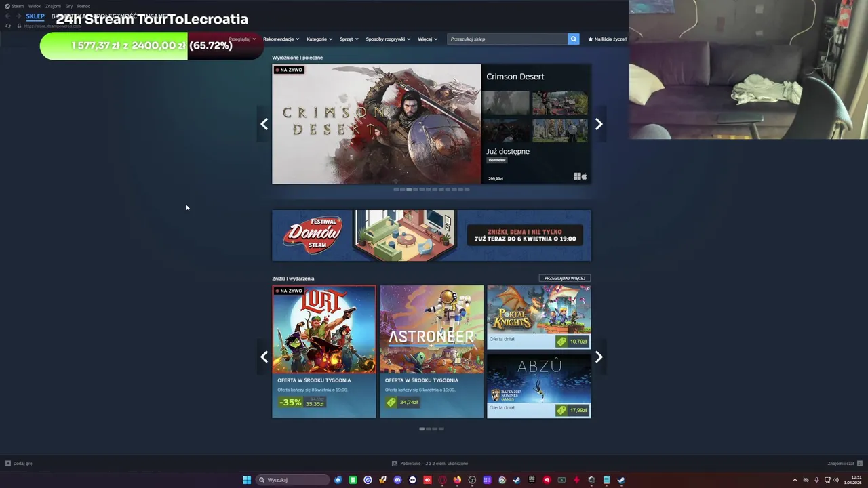
Task: Open the Portal Knights game image
Action: [x=538, y=309]
